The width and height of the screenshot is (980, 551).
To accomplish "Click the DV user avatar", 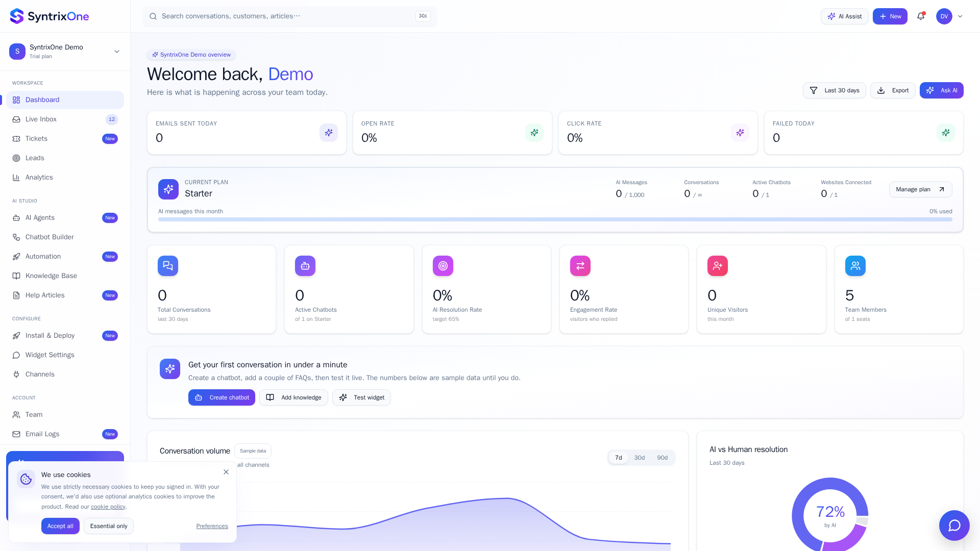I will pos(944,16).
